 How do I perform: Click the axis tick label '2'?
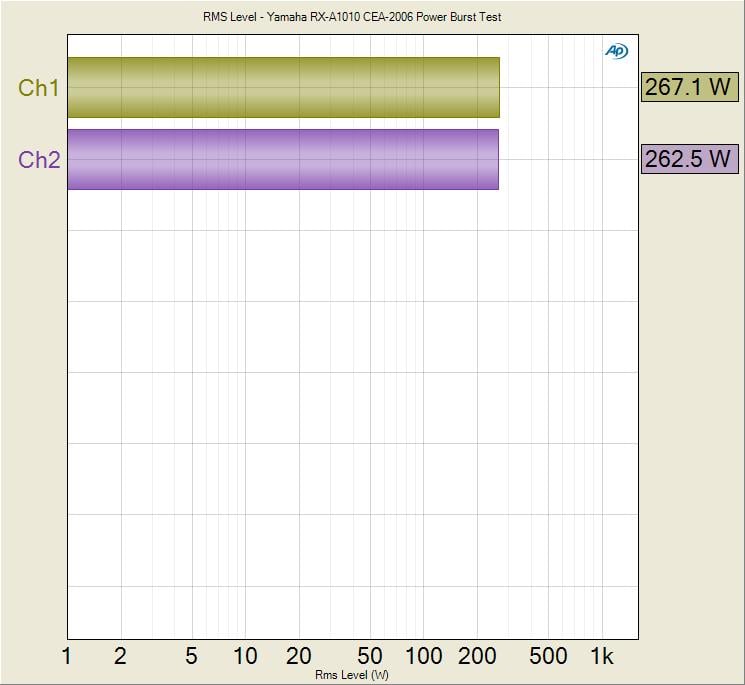click(121, 656)
